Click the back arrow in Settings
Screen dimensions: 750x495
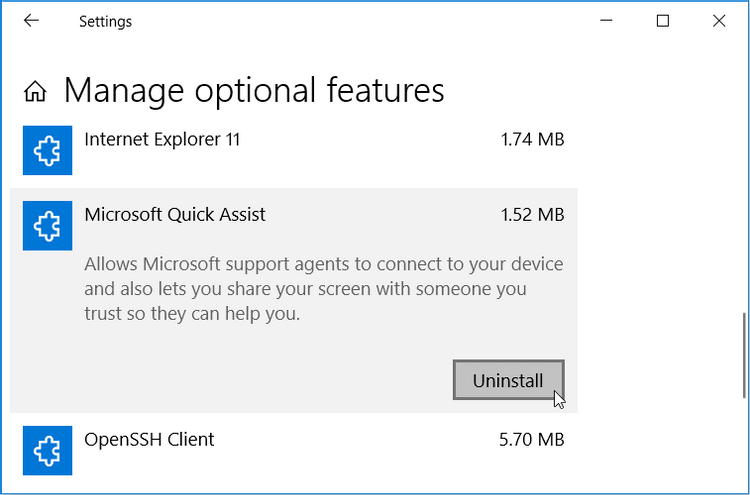pos(31,21)
